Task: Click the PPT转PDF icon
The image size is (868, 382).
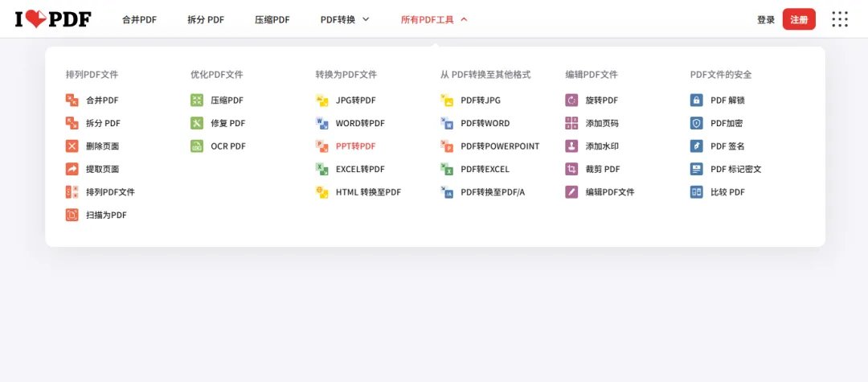Action: (322, 146)
